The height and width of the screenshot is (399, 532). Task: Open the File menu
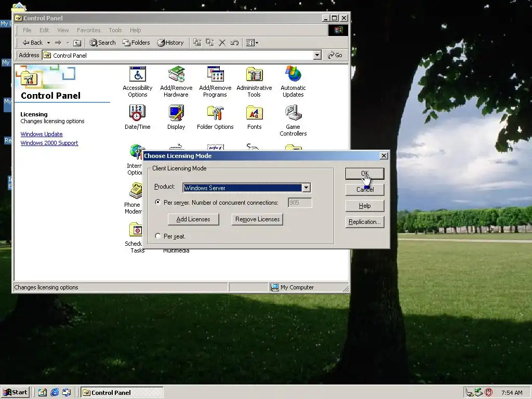(27, 30)
